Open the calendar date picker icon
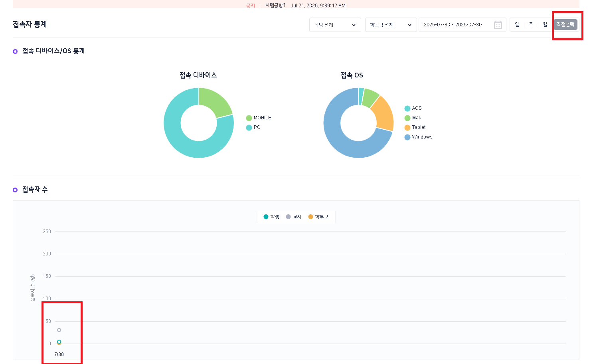The width and height of the screenshot is (595, 364). [498, 25]
